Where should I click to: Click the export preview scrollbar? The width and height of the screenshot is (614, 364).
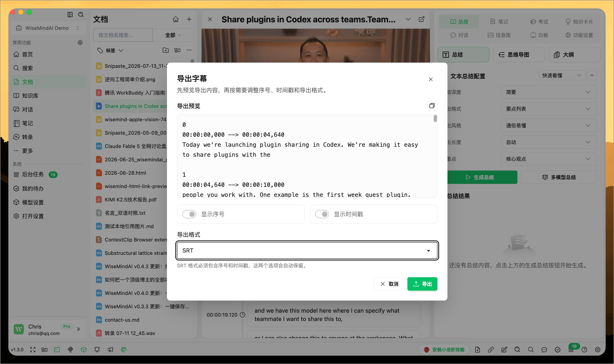tap(435, 119)
